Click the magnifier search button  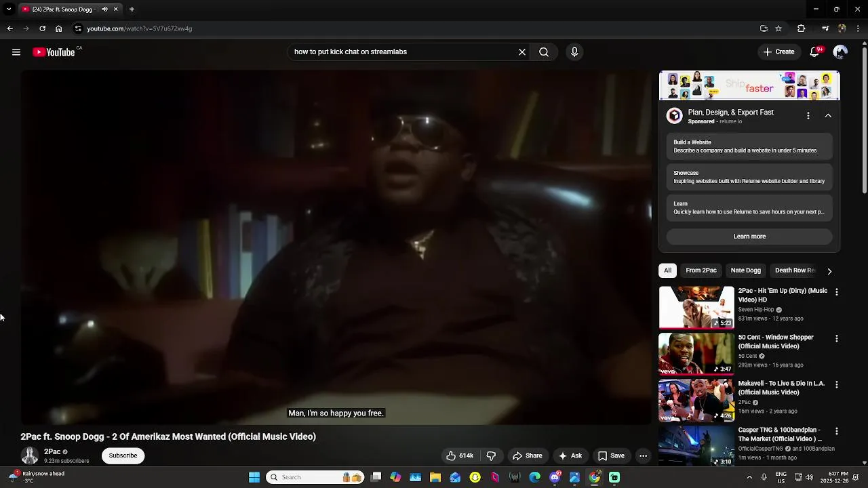[544, 52]
